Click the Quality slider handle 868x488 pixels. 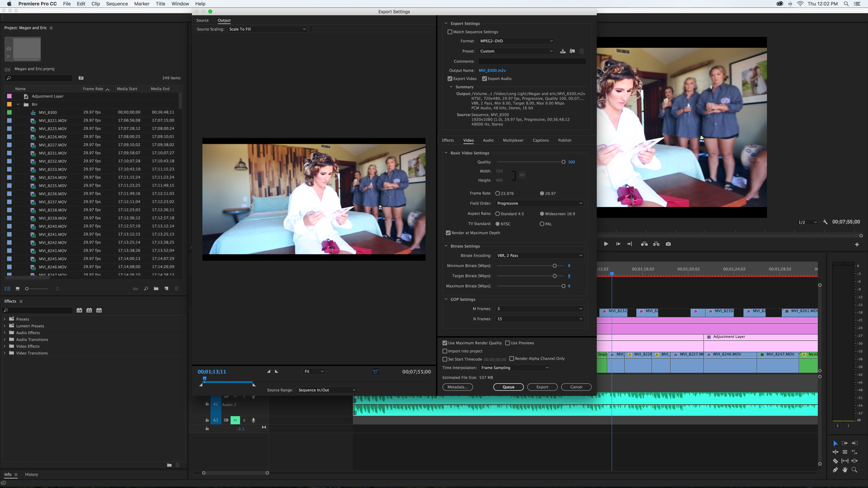tap(563, 162)
